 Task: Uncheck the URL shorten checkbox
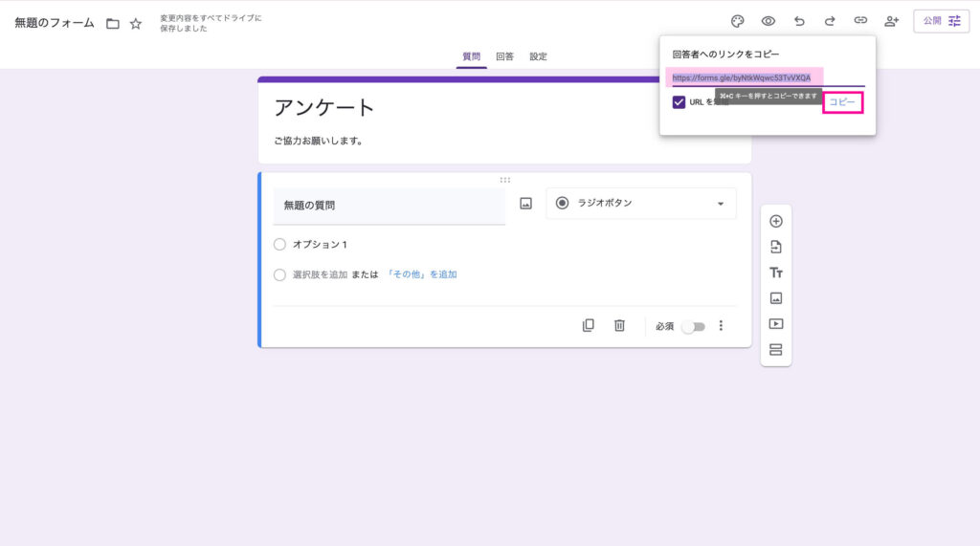tap(679, 102)
